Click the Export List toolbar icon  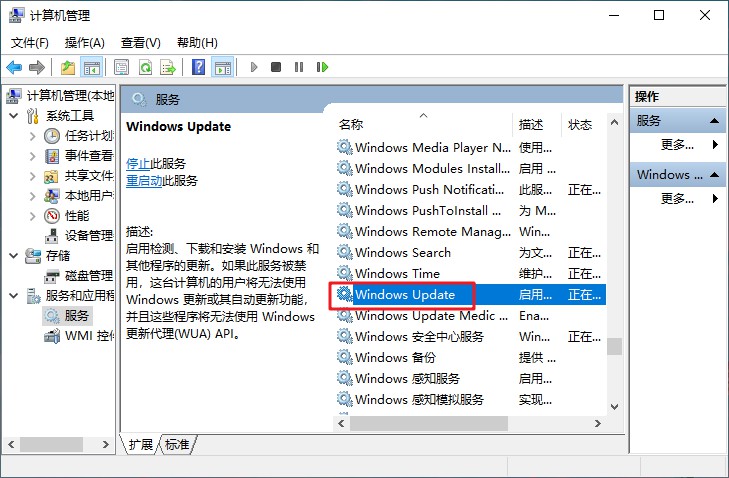(x=168, y=67)
